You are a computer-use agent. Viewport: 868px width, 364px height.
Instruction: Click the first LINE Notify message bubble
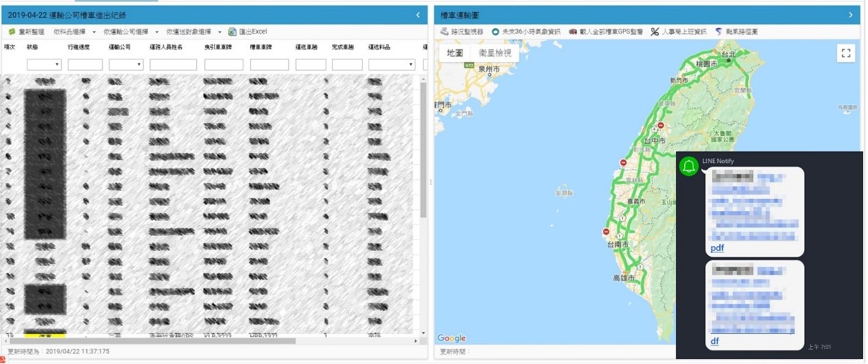tap(754, 211)
